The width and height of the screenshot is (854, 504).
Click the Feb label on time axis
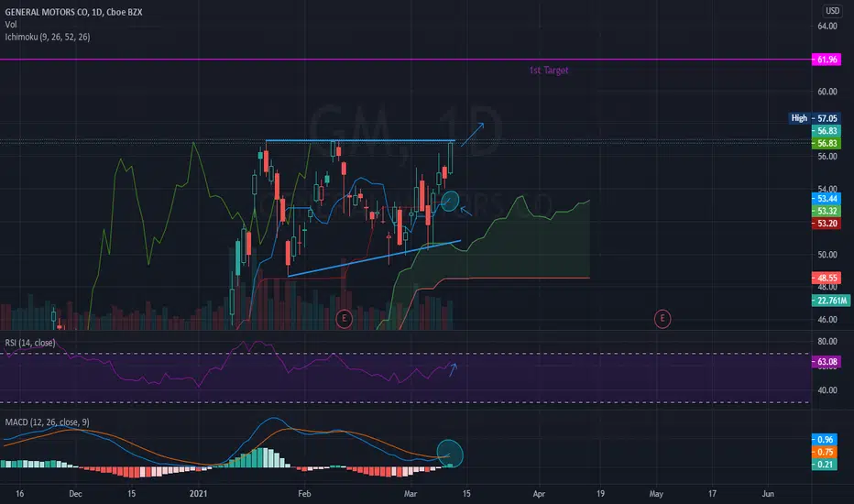pos(304,494)
